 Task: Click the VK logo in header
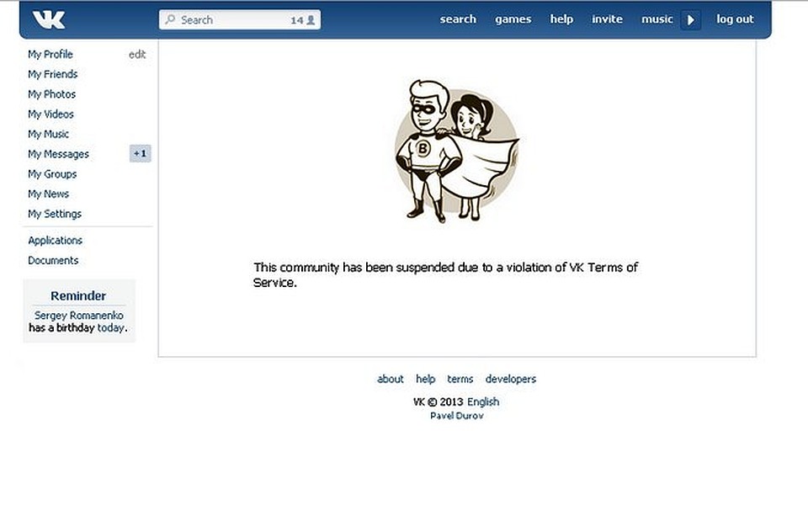[49, 20]
